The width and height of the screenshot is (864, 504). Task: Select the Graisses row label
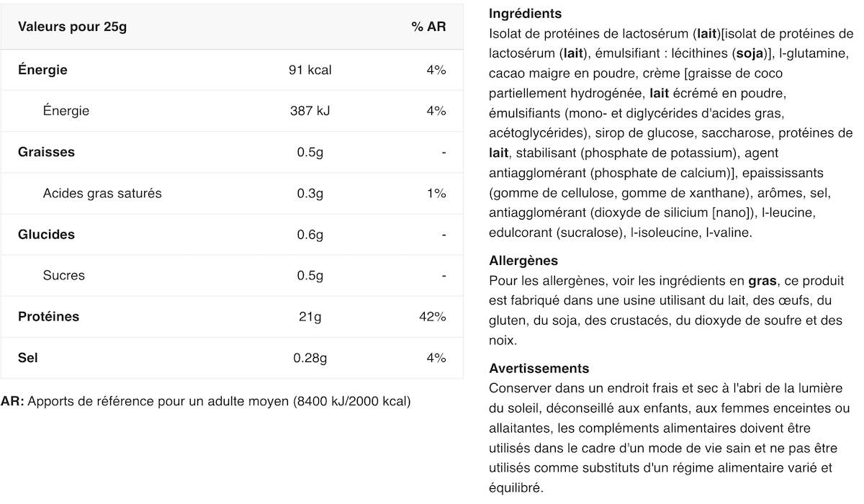tap(46, 152)
